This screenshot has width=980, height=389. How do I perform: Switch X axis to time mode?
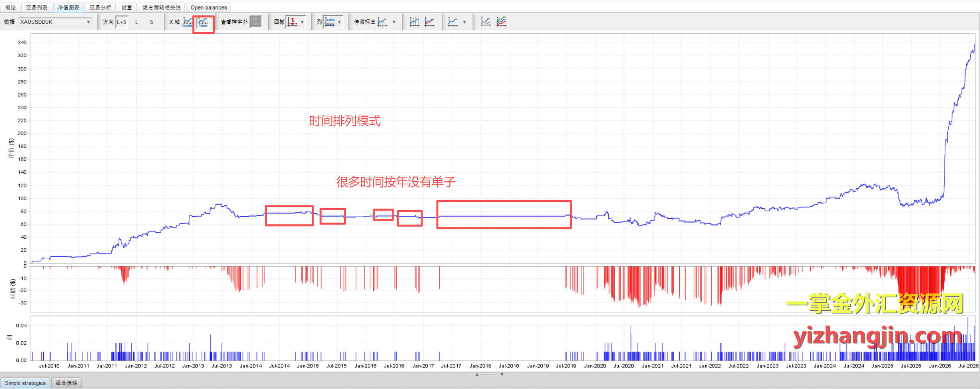[203, 22]
